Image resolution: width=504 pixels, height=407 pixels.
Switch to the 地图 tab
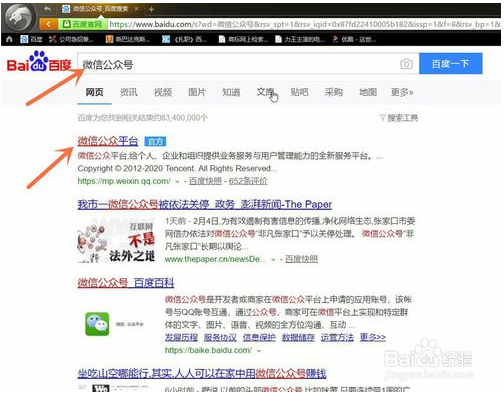[x=368, y=92]
